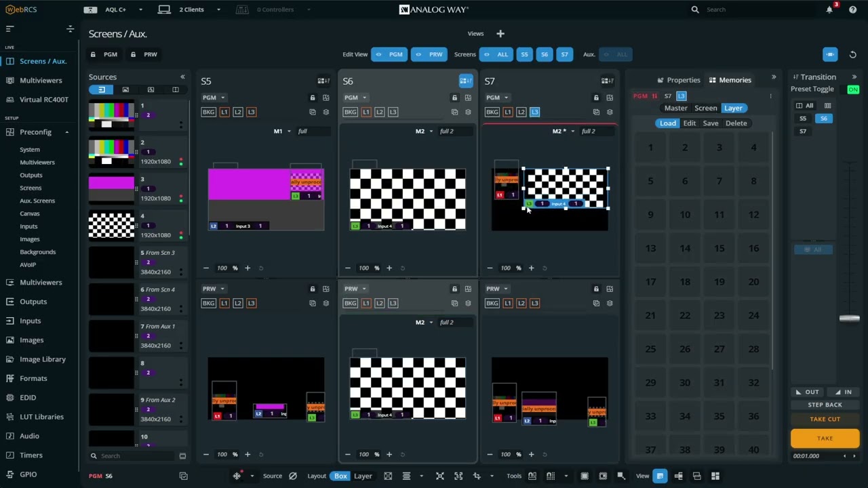The height and width of the screenshot is (488, 868).
Task: Collapse the Memories panel with double chevron
Action: [774, 77]
